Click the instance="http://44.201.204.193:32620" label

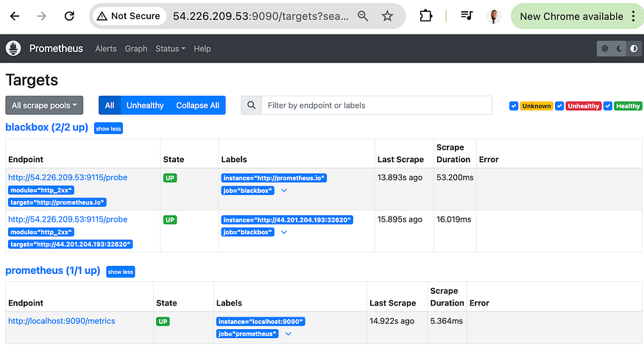tap(287, 219)
